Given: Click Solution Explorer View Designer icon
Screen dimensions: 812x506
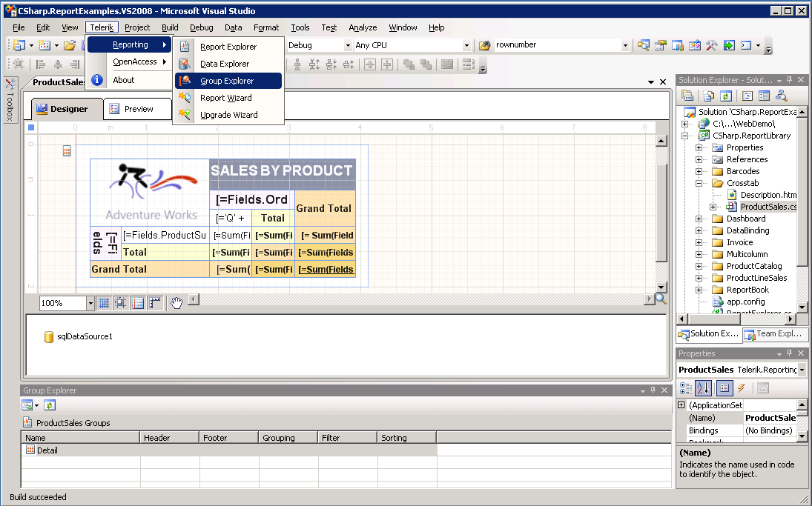Looking at the screenshot, I should 765,96.
